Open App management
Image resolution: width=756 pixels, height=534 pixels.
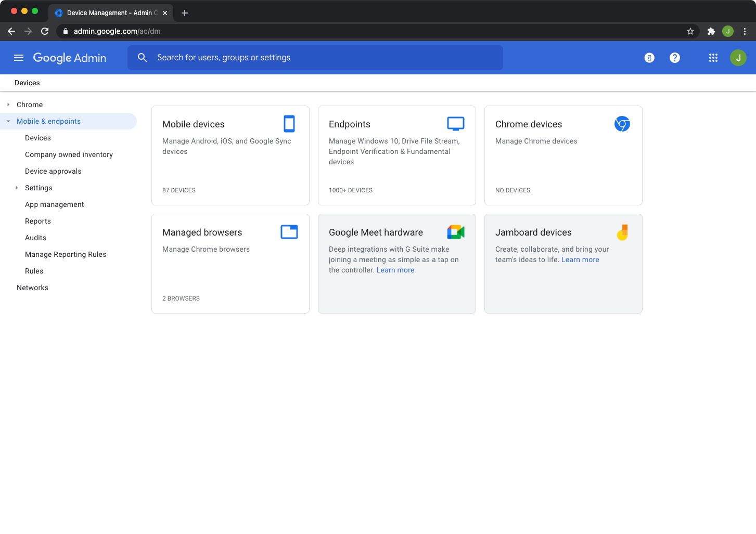tap(55, 204)
